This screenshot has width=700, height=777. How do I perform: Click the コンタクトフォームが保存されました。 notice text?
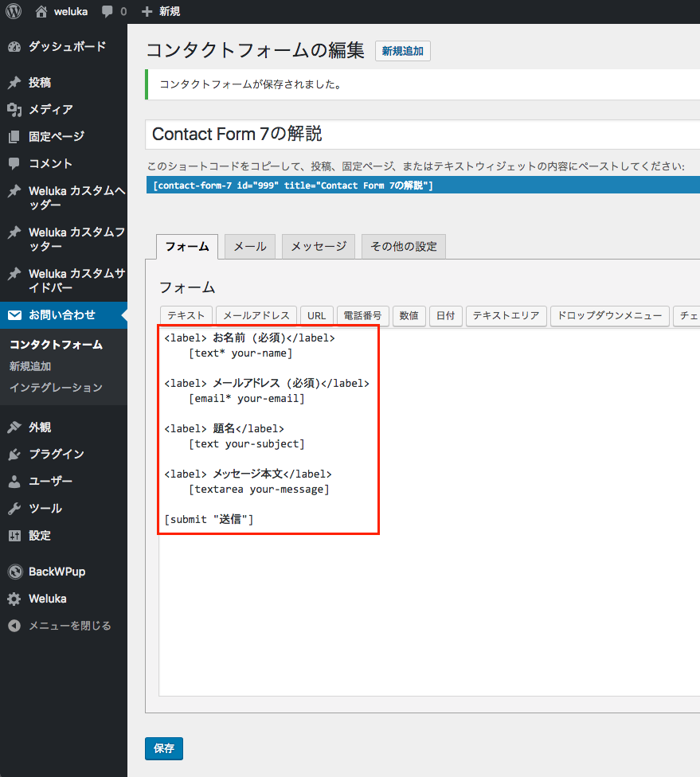(x=252, y=84)
